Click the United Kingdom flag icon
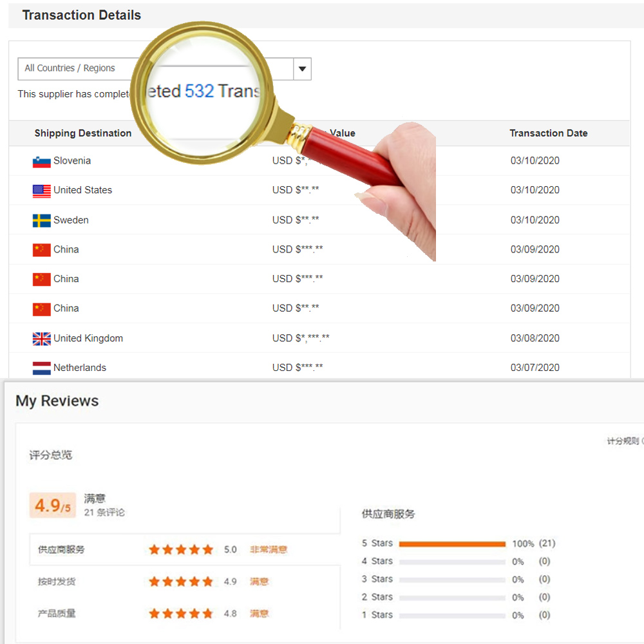 [x=41, y=339]
